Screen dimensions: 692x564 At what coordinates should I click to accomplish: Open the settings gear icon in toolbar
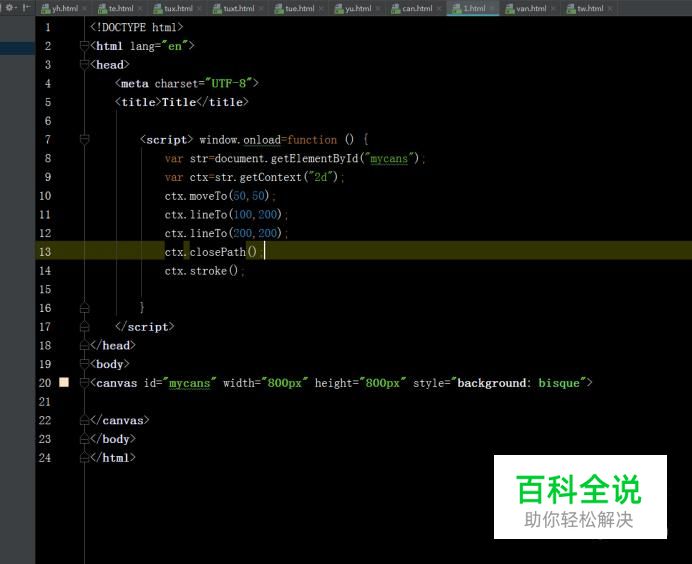click(x=10, y=8)
